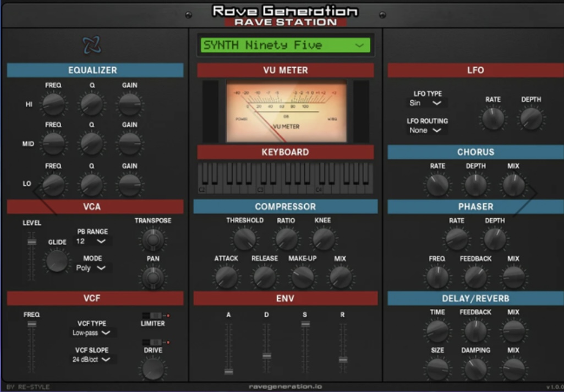Click the compressor THRESHOLD knob
564x392 pixels.
245,239
